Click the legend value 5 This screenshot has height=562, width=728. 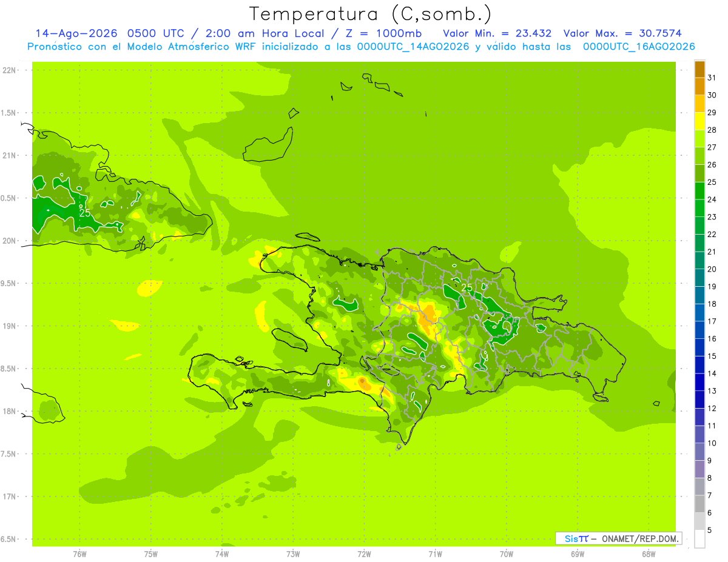(x=710, y=530)
